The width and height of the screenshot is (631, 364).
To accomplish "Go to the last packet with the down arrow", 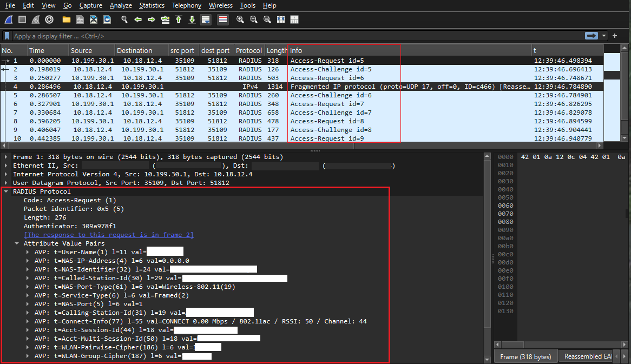I will point(192,19).
